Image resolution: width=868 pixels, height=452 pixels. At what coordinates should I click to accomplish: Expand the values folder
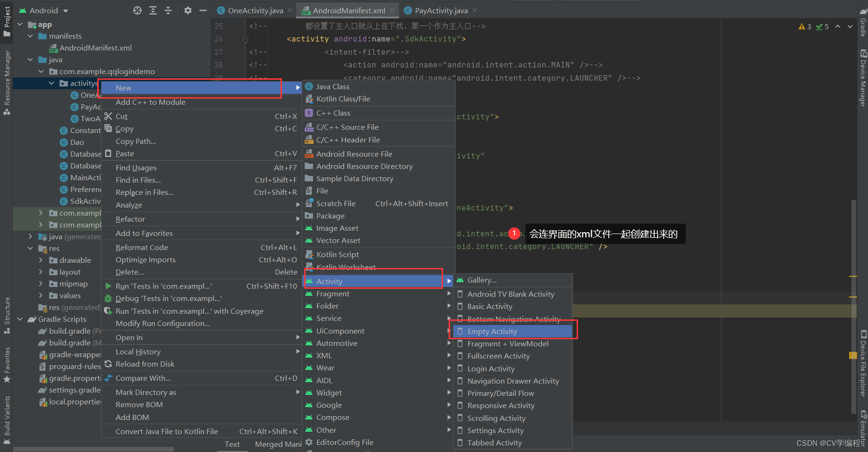click(41, 295)
